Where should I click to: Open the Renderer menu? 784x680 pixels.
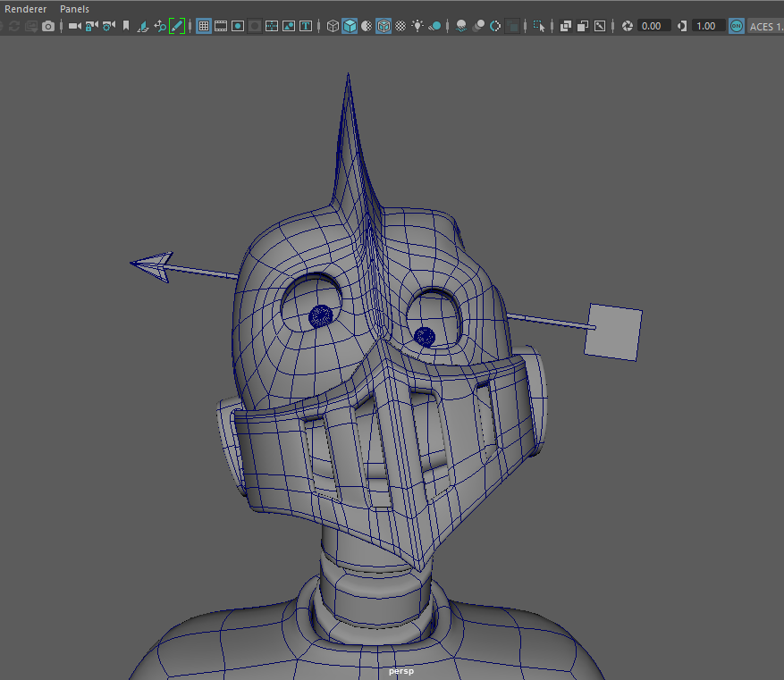point(26,9)
